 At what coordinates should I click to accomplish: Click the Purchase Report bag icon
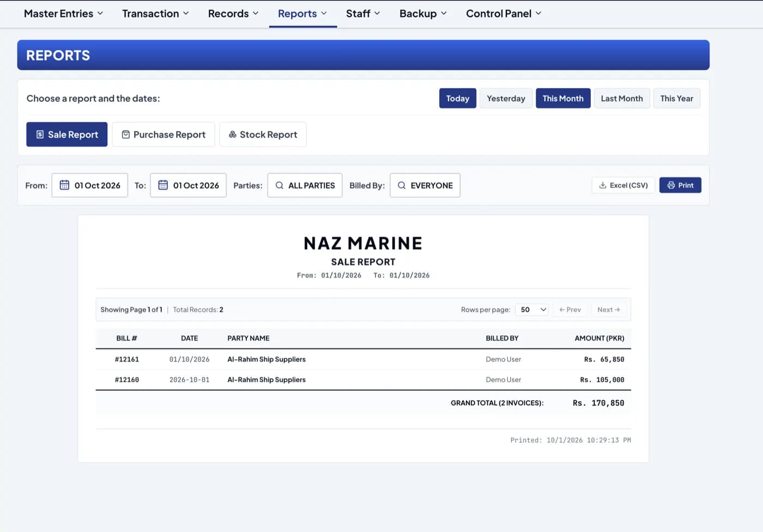125,134
